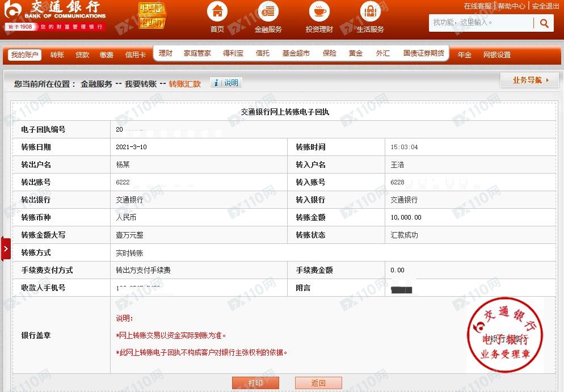Click the search magnifier icon
Screen dimensions: 564x392
coord(544,23)
